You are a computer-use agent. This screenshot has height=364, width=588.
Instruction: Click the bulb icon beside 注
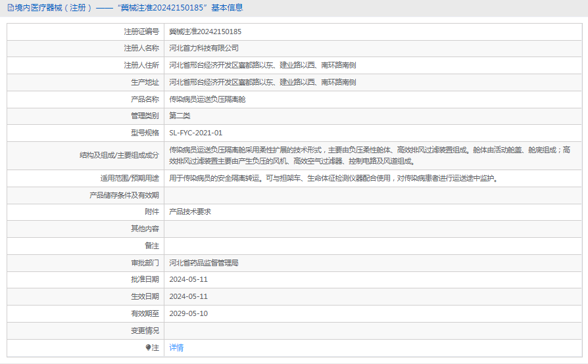coord(148,348)
